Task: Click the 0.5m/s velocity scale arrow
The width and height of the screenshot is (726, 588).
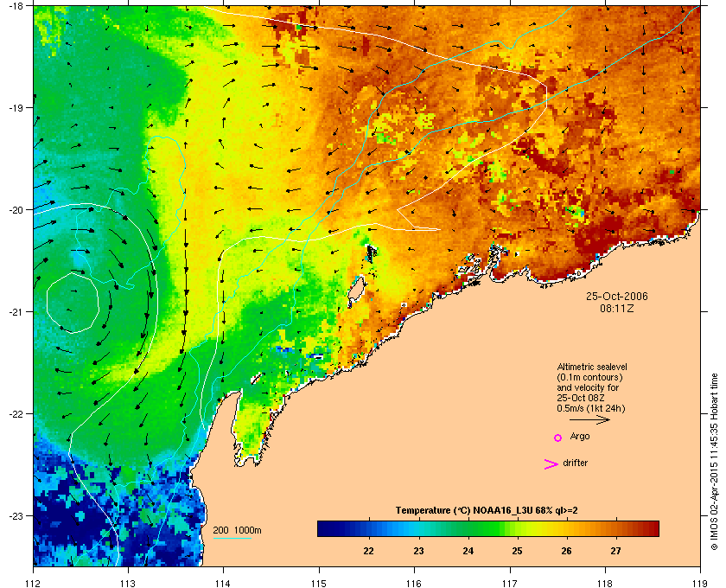Action: coord(589,420)
